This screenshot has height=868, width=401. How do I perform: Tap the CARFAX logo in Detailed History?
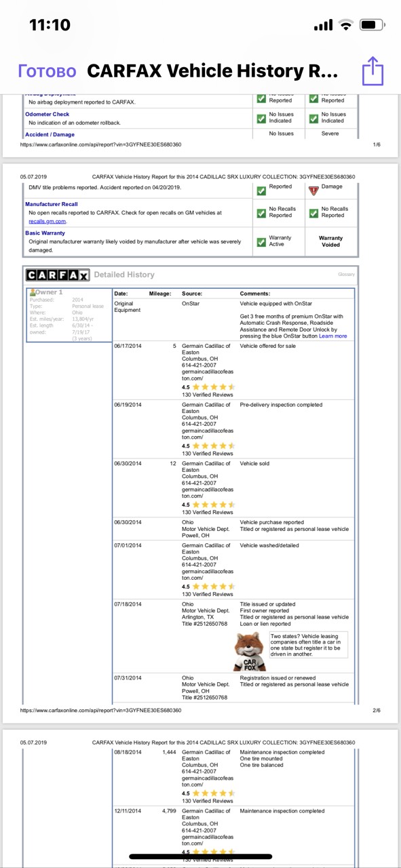coord(57,275)
